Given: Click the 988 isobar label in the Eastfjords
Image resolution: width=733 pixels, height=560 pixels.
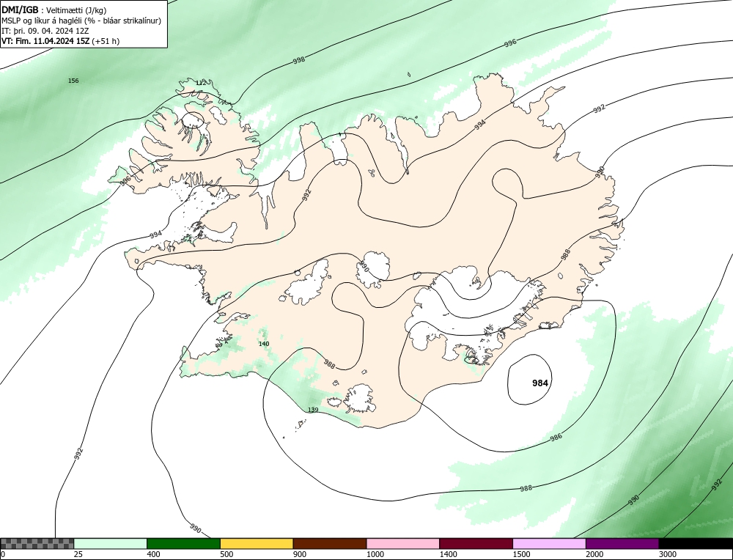Looking at the screenshot, I should click(x=566, y=255).
